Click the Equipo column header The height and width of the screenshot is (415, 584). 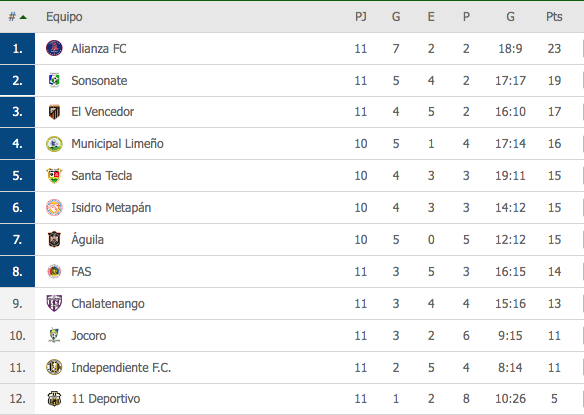(64, 17)
